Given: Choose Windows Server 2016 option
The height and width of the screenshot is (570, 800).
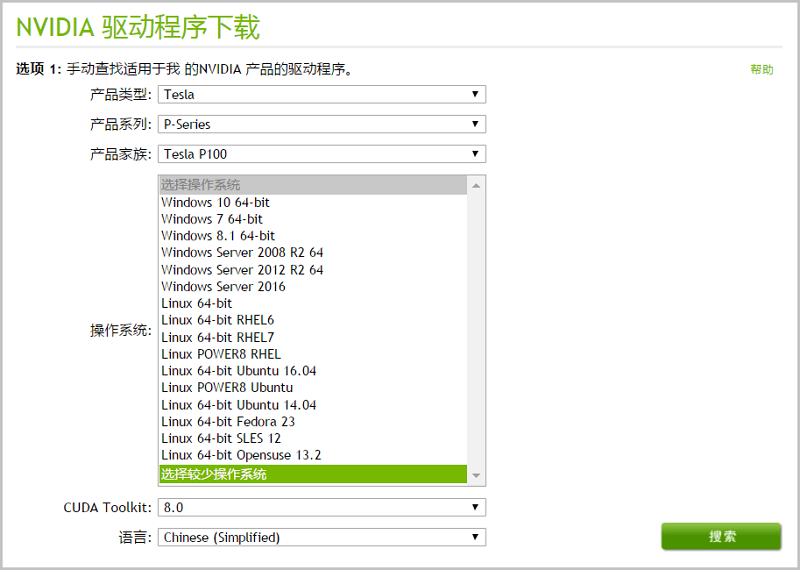Looking at the screenshot, I should (313, 287).
